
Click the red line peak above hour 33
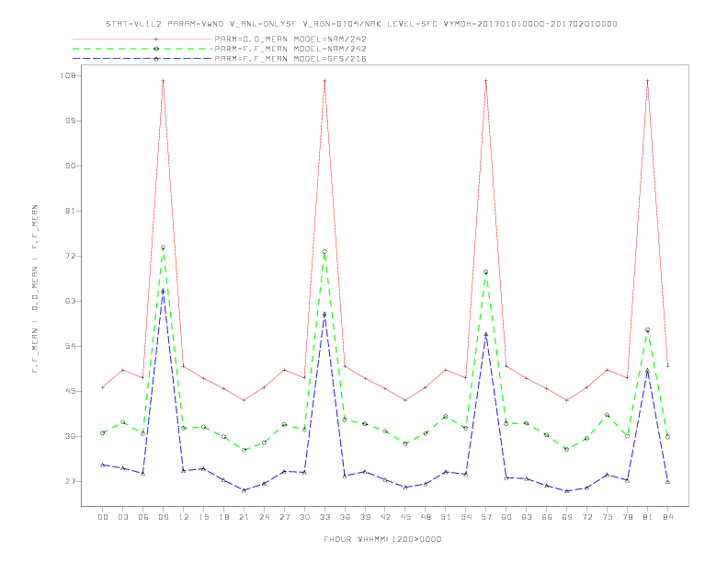324,81
